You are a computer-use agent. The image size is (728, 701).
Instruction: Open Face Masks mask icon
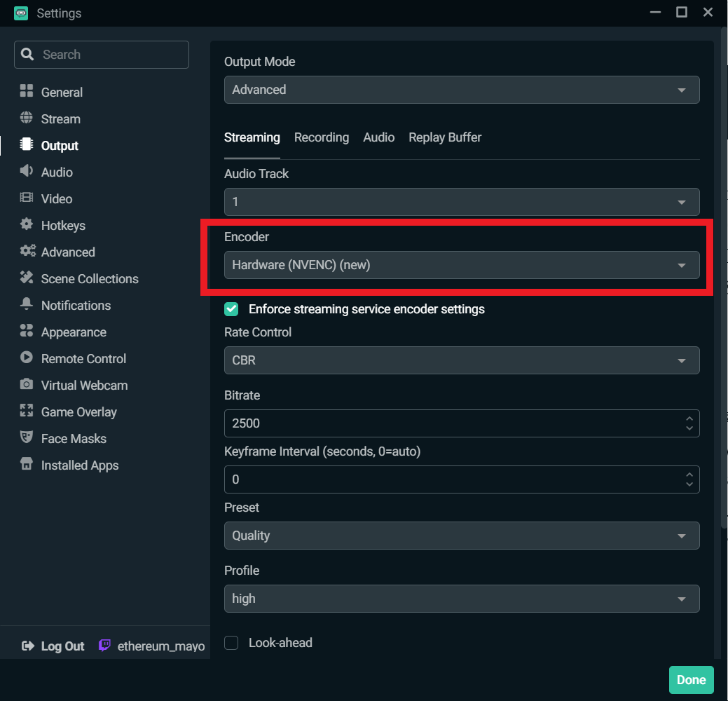pos(27,437)
